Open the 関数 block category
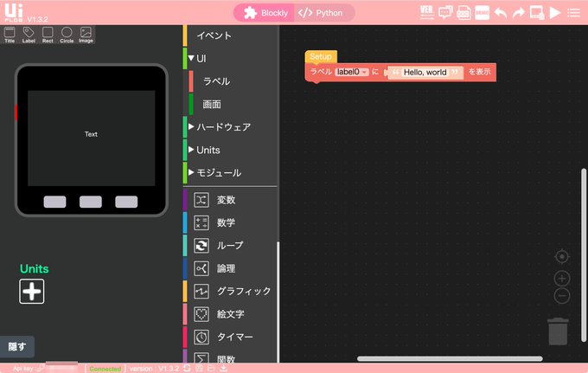588x373 pixels. tap(230, 357)
